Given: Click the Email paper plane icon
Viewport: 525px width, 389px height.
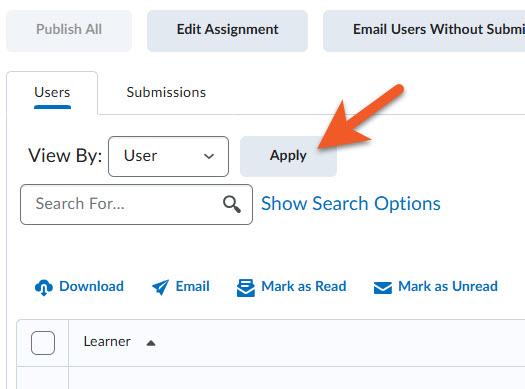Looking at the screenshot, I should [160, 287].
